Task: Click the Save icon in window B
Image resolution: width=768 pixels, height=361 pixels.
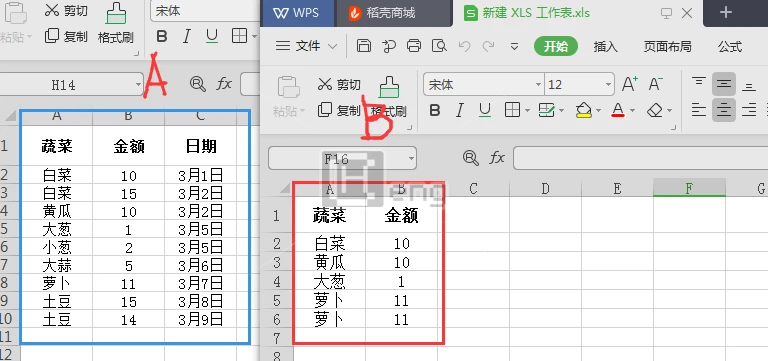Action: tap(363, 46)
